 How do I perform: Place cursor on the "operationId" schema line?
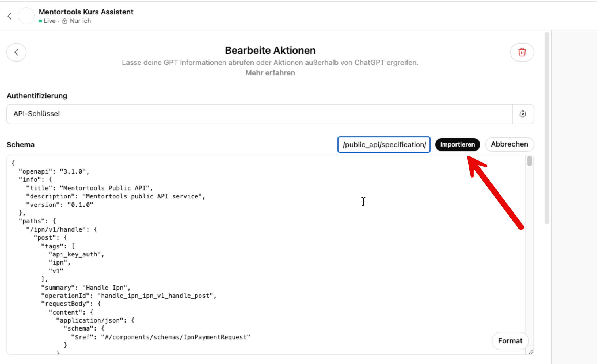coord(128,296)
